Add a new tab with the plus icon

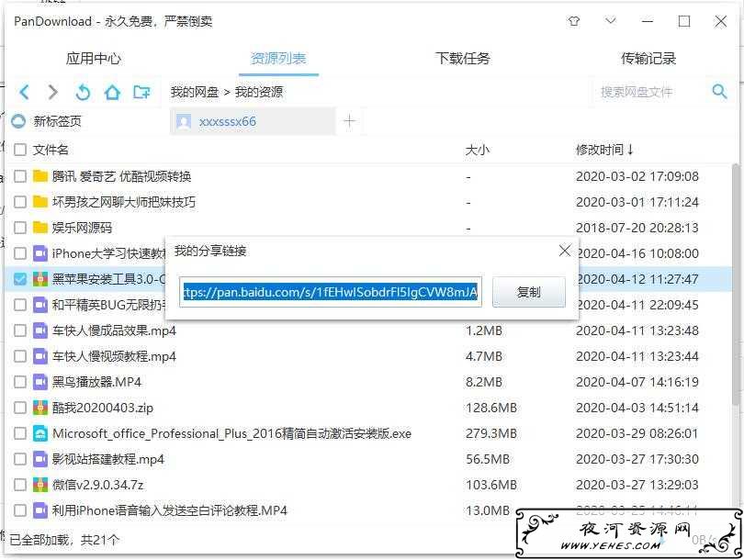point(349,121)
